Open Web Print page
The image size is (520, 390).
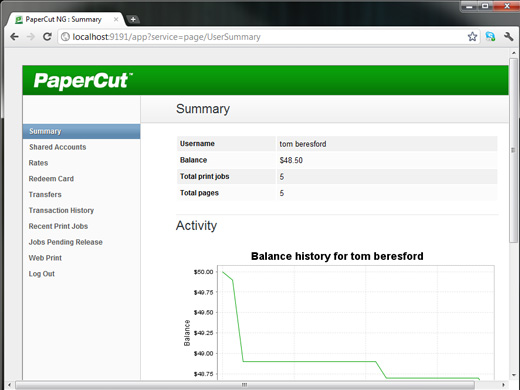click(45, 258)
